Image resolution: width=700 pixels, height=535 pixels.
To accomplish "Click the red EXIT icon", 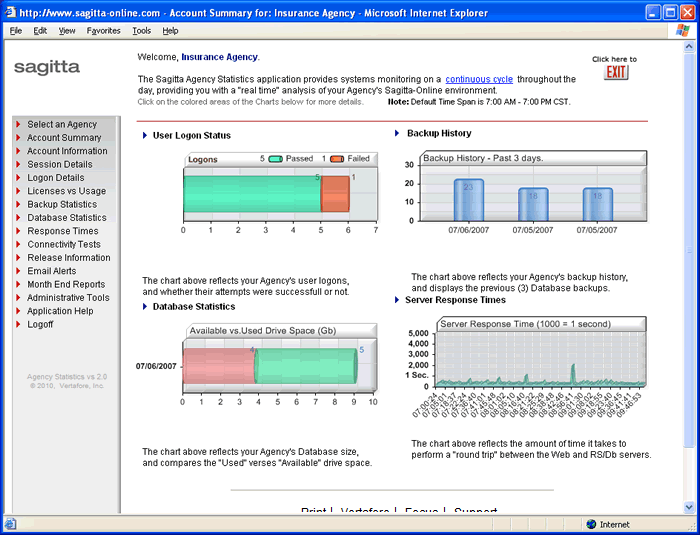I will pyautogui.click(x=616, y=73).
